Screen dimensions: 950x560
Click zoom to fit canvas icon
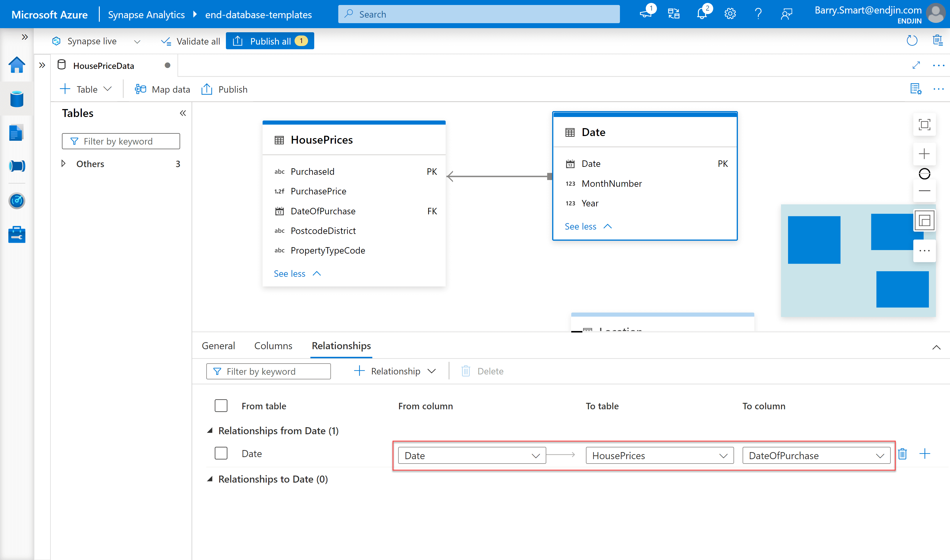924,125
